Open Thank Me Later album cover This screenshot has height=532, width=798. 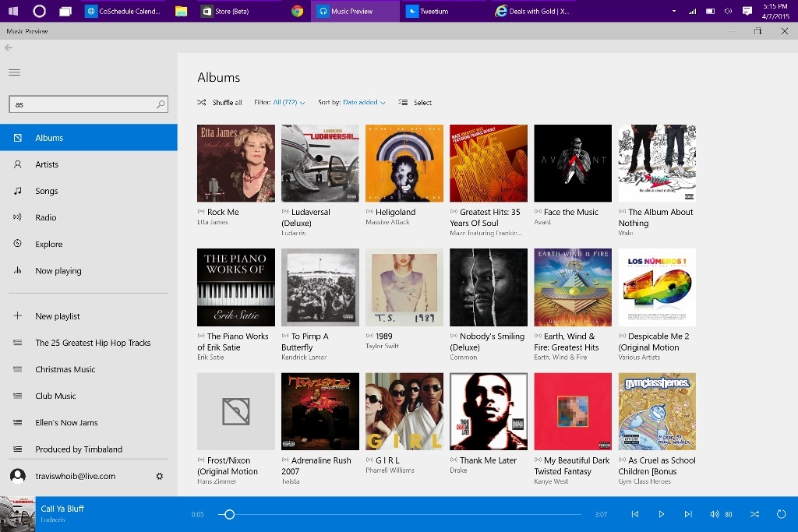(x=489, y=411)
